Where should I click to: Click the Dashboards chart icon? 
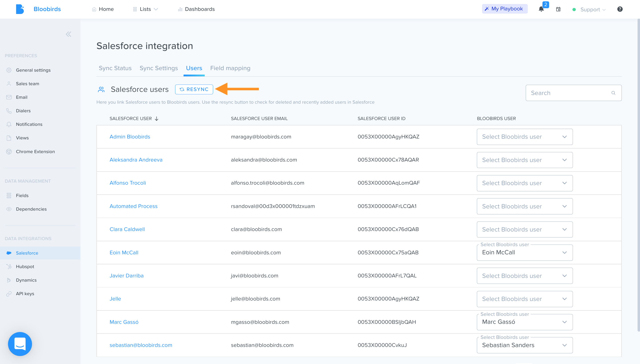click(x=180, y=9)
